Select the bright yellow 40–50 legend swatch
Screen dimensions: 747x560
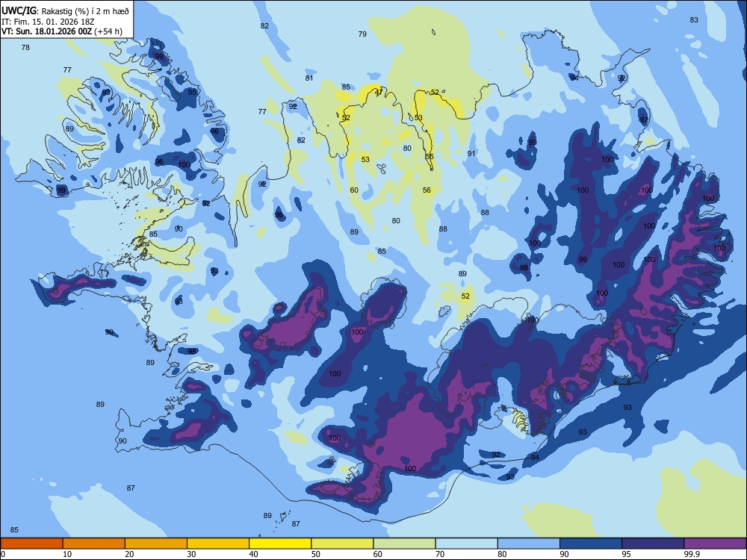(280, 544)
